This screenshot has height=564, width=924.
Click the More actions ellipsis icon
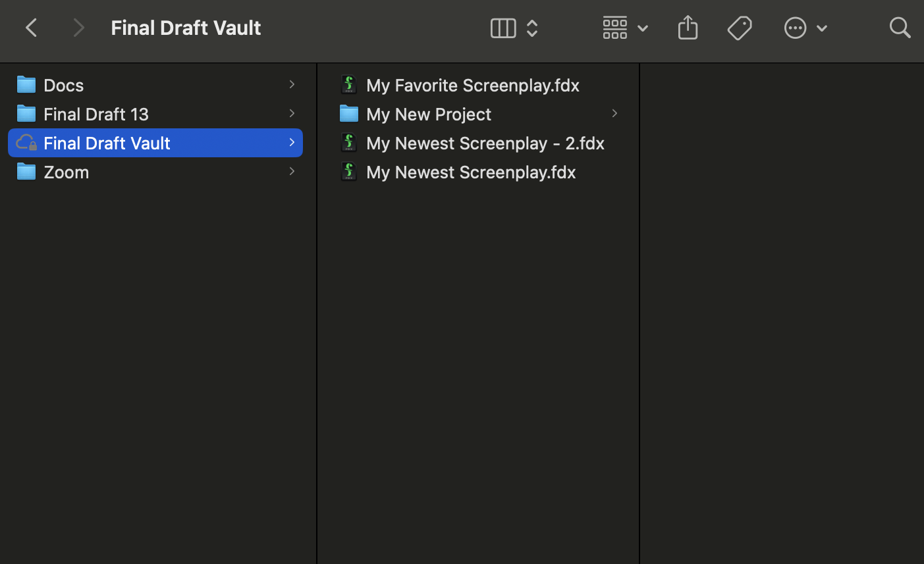(x=795, y=28)
